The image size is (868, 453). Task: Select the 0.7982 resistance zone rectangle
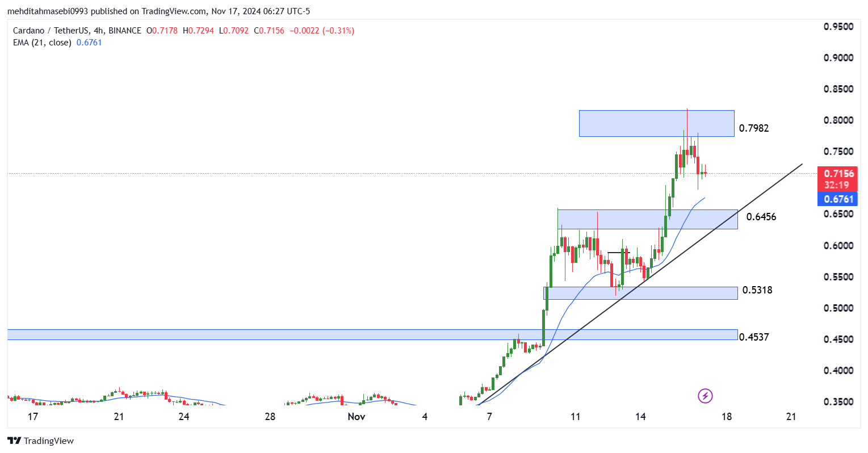656,123
